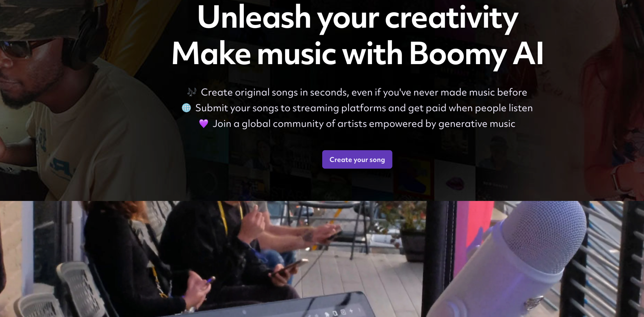This screenshot has width=644, height=317.
Task: Click the headphones on the man's head
Action: [x=83, y=38]
